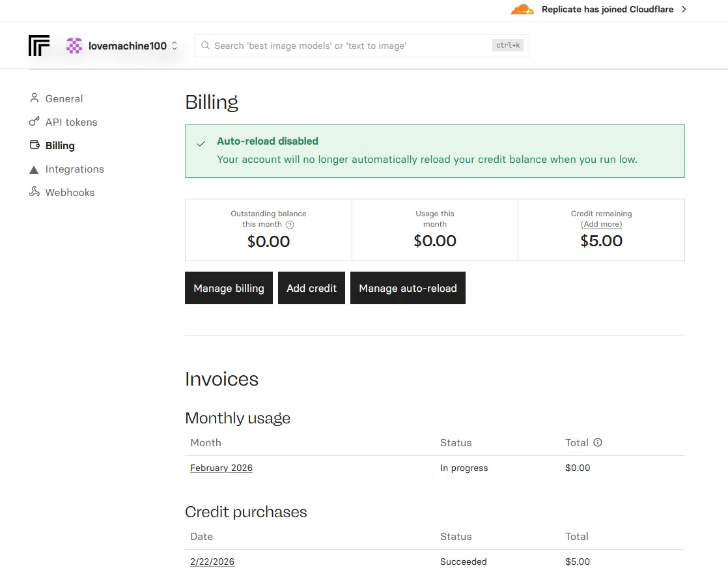Click the Auto-reload disabled heading

[x=268, y=141]
